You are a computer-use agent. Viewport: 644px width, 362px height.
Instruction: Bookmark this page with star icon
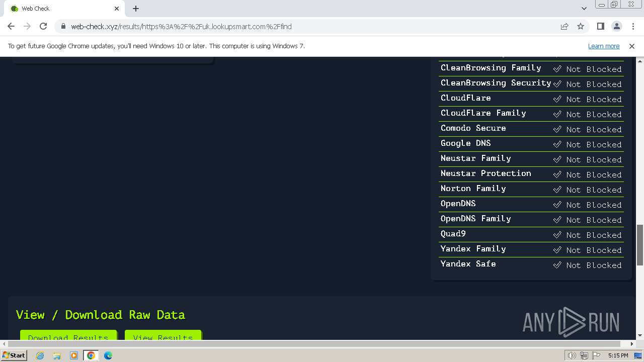[x=581, y=26]
